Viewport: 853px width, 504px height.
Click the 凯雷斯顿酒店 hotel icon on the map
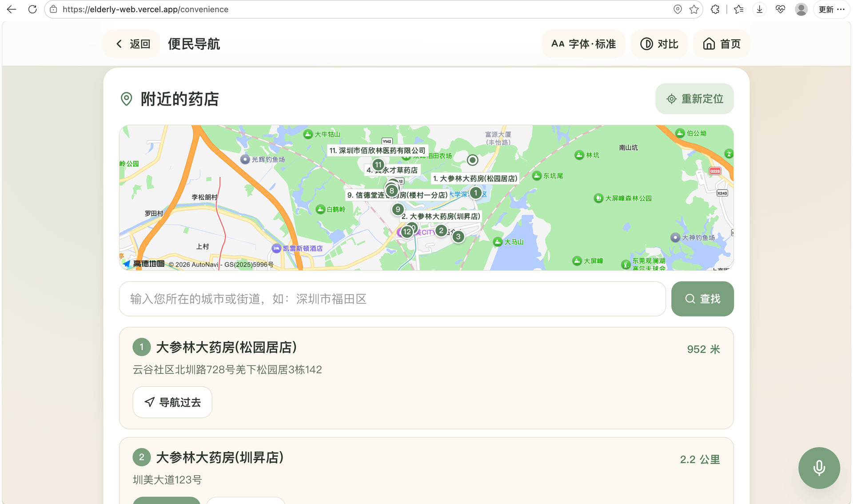pyautogui.click(x=276, y=248)
